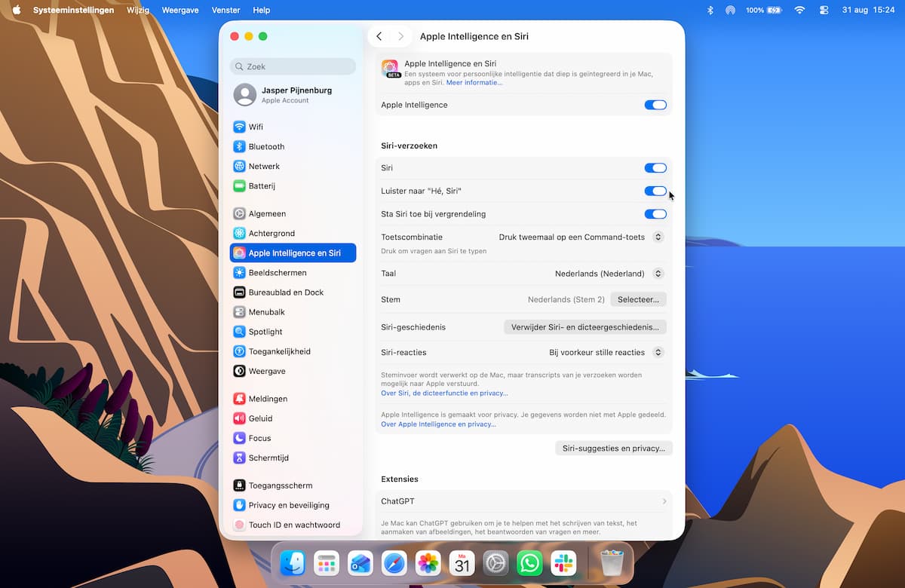This screenshot has height=588, width=905.
Task: Select Apple Intelligence en Siri sidebar item
Action: 293,253
